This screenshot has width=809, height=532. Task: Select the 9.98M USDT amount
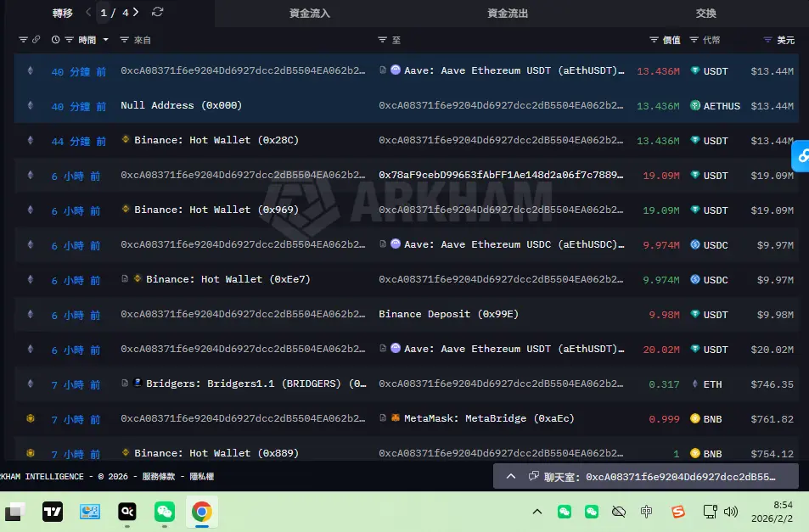point(664,315)
